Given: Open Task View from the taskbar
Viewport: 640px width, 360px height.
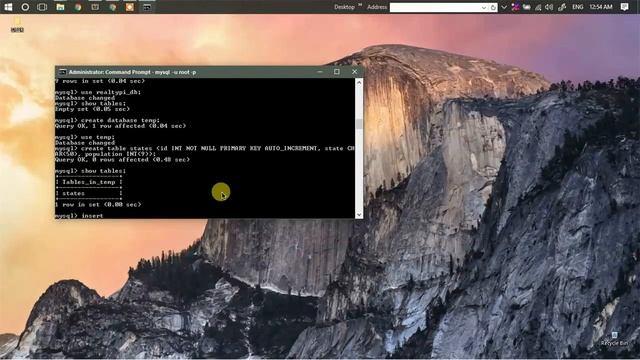Looking at the screenshot, I should 42,7.
